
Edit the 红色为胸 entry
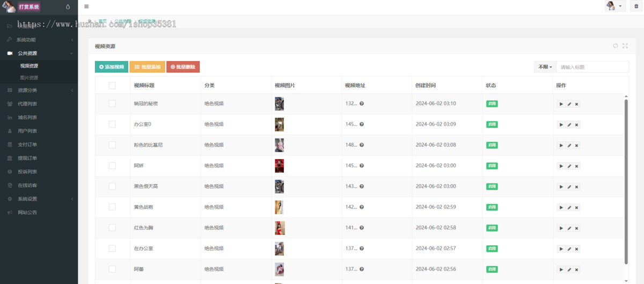pyautogui.click(x=569, y=228)
